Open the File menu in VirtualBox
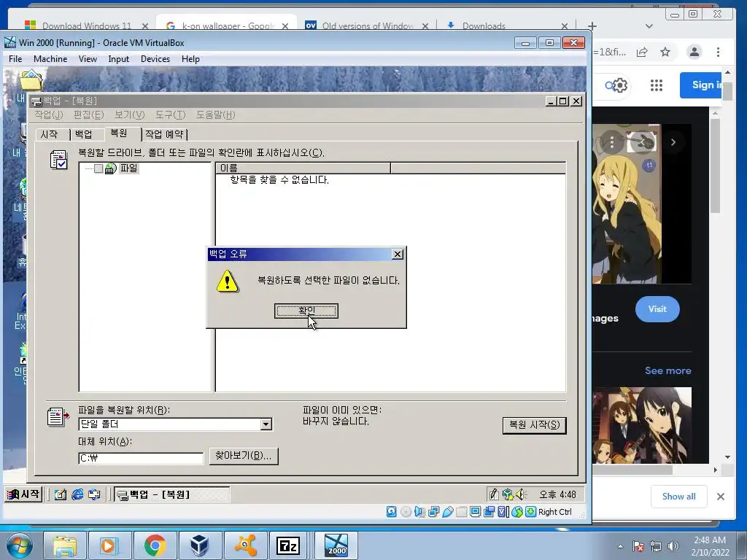 (x=15, y=59)
